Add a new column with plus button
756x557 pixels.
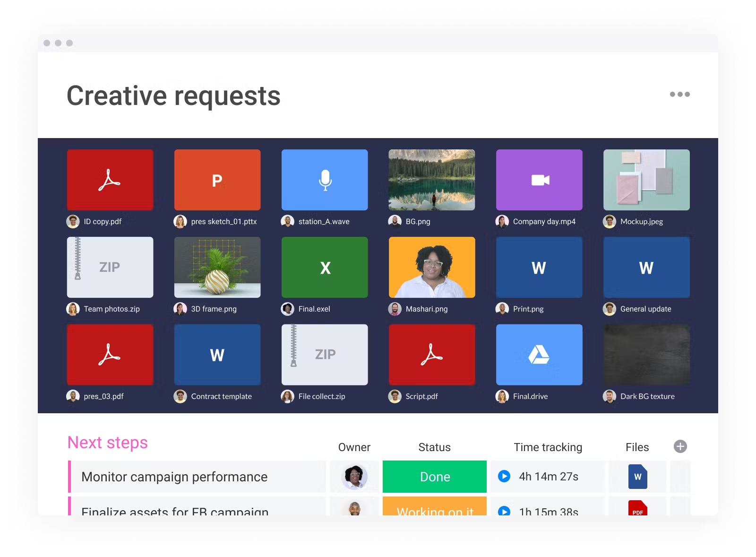(680, 446)
